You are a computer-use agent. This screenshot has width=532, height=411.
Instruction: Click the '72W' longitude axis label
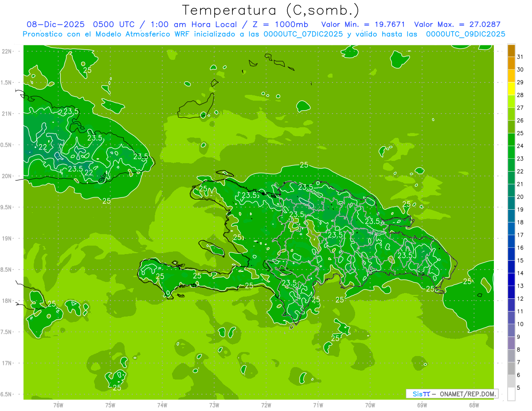(266, 405)
